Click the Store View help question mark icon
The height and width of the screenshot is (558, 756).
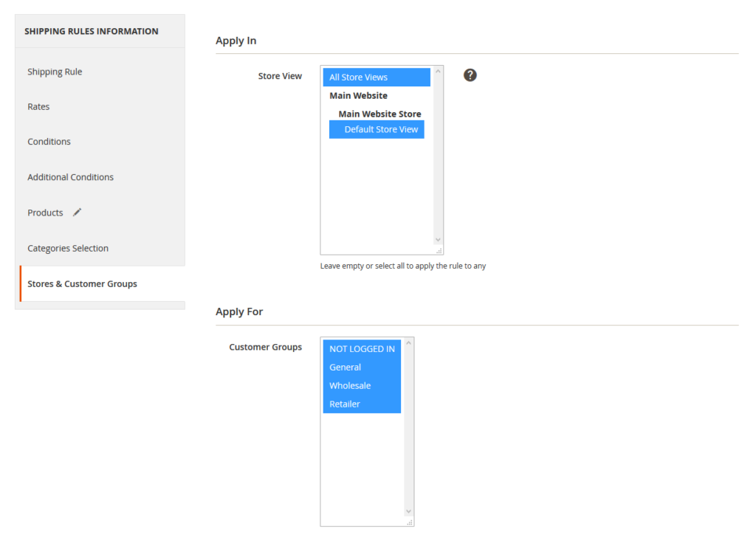coord(470,75)
